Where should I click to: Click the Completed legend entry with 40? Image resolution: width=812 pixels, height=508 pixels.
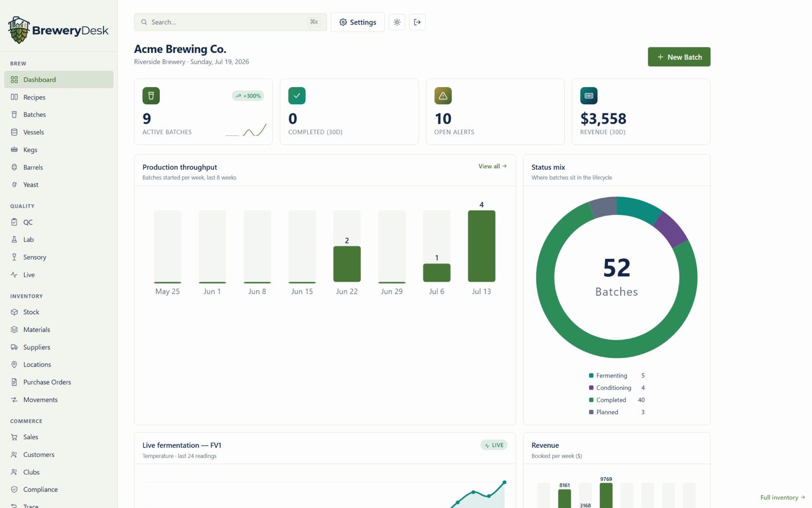[617, 400]
